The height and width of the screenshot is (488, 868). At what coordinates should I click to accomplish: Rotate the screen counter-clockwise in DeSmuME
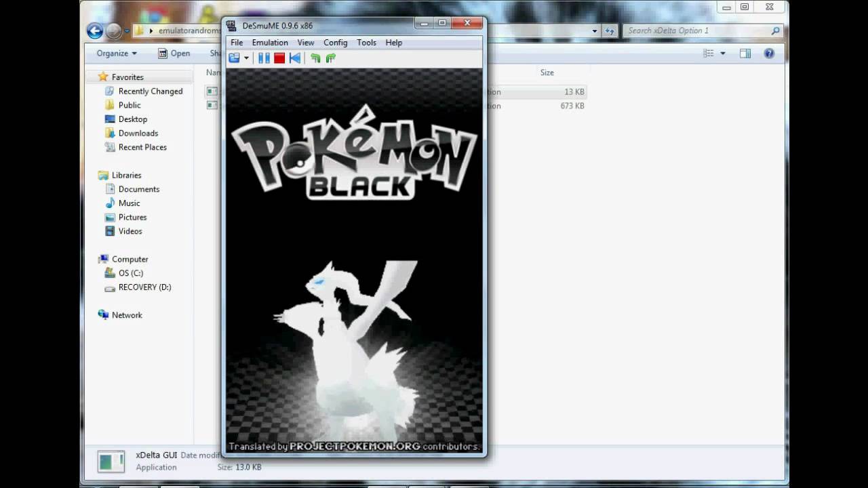[x=315, y=58]
